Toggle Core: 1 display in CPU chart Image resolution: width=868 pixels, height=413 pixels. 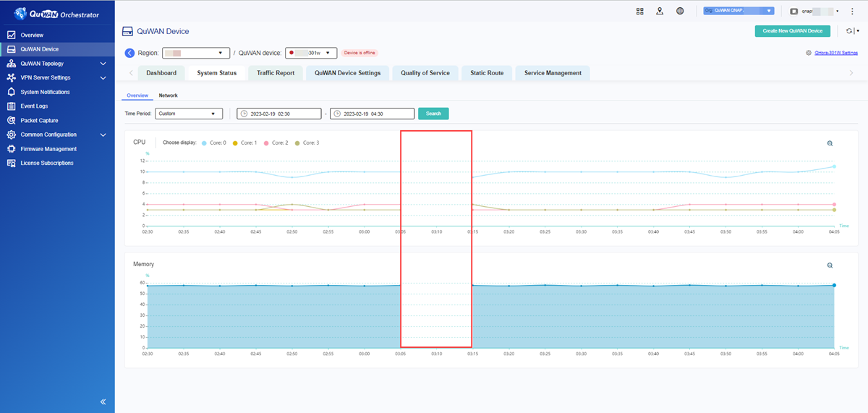click(x=244, y=143)
